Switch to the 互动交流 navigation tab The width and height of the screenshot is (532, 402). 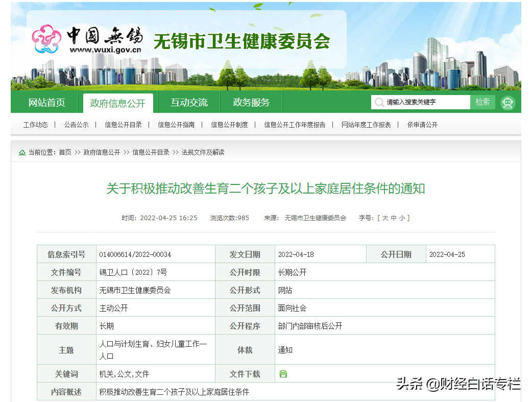coord(189,102)
